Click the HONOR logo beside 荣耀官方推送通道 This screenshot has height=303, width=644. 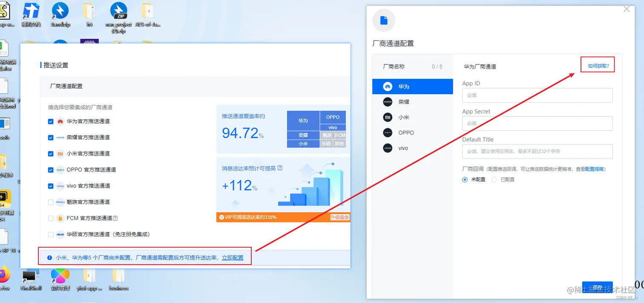60,138
